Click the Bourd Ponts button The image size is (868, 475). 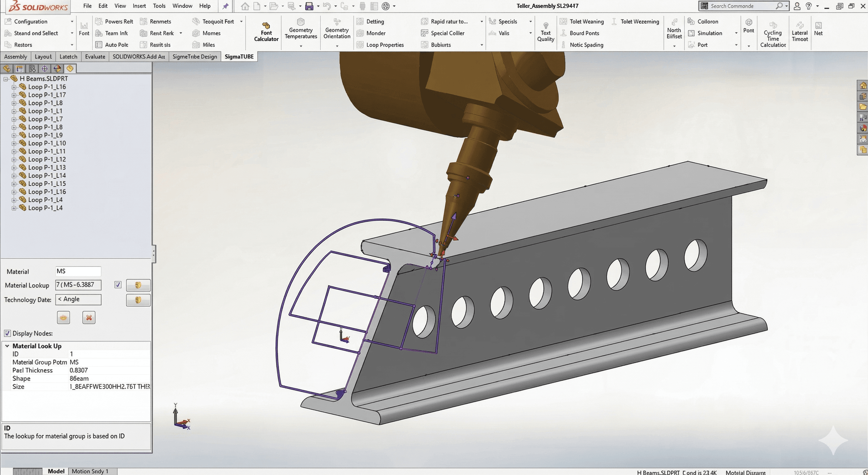pyautogui.click(x=579, y=33)
